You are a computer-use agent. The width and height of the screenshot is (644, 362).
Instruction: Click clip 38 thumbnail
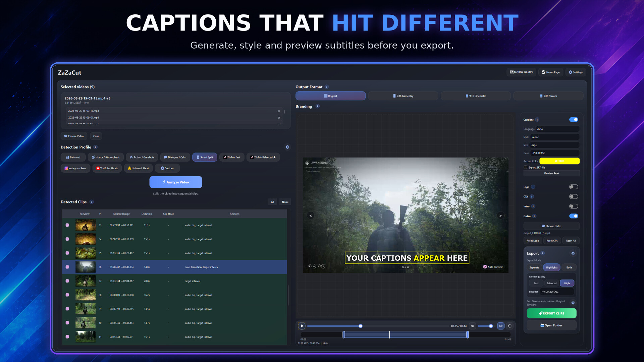pyautogui.click(x=86, y=295)
